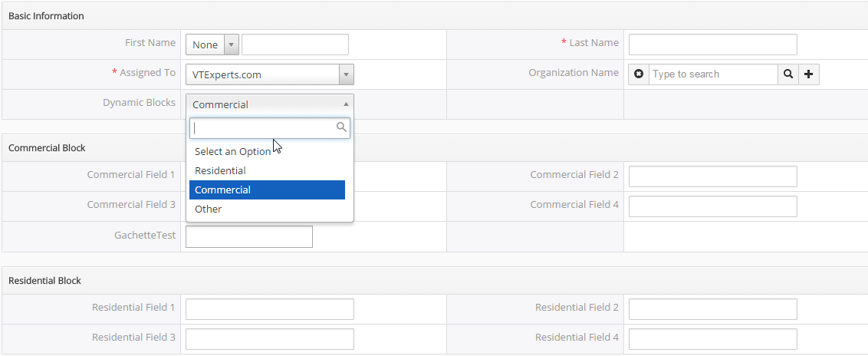Click the First Name text field
868x356 pixels.
click(x=295, y=44)
